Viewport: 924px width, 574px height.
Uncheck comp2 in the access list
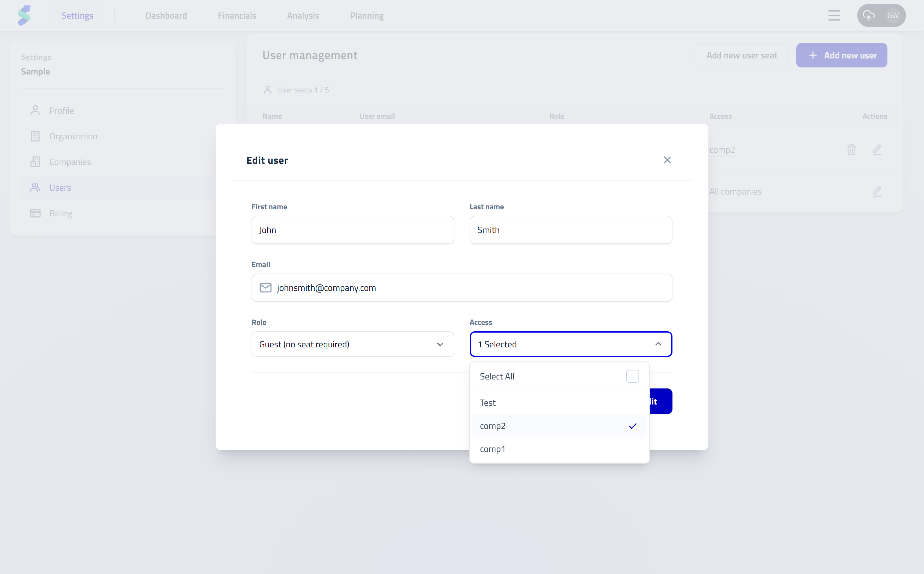(x=493, y=426)
